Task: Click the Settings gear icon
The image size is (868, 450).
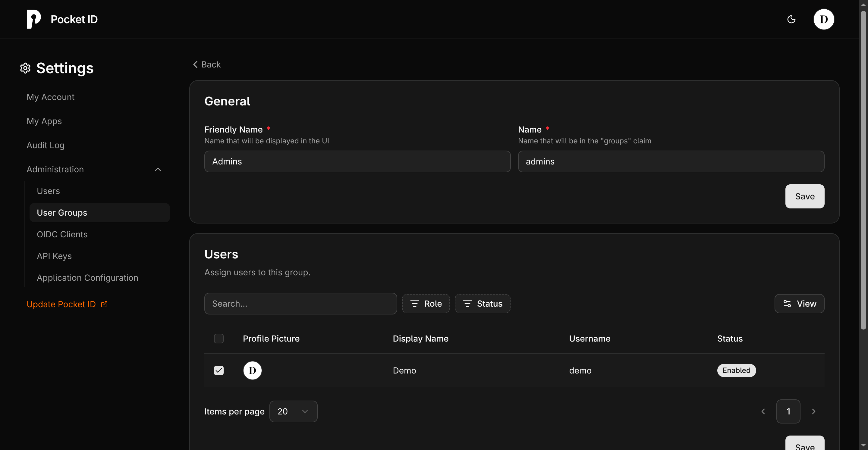Action: pos(25,68)
